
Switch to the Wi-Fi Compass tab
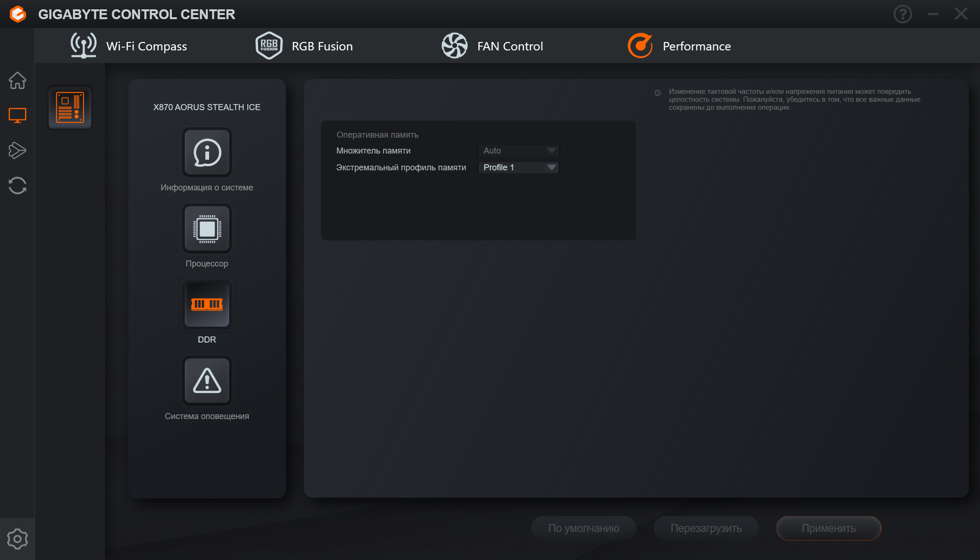pos(128,46)
